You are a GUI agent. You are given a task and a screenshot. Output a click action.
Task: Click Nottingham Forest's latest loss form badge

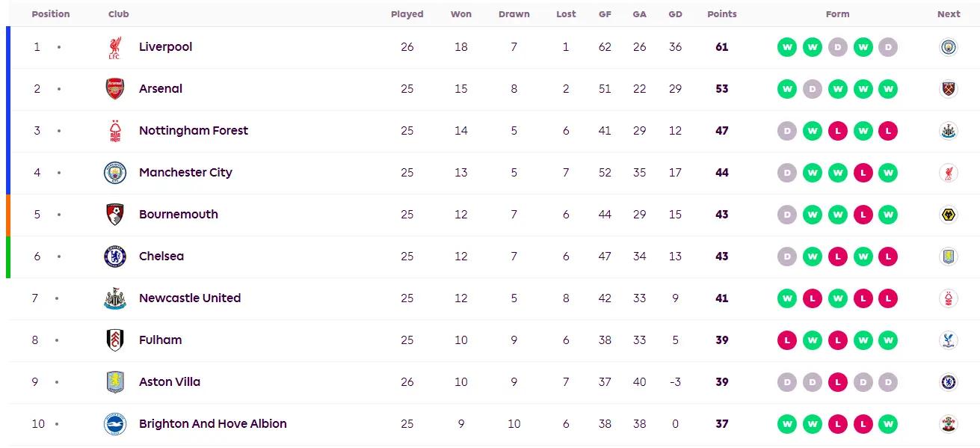[x=887, y=131]
